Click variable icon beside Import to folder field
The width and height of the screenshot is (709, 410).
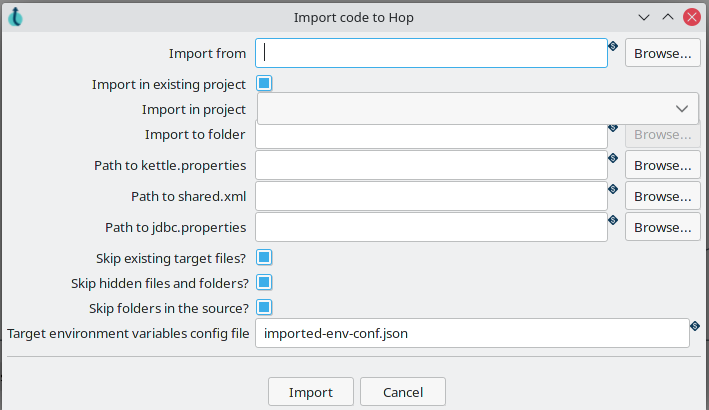pyautogui.click(x=613, y=128)
